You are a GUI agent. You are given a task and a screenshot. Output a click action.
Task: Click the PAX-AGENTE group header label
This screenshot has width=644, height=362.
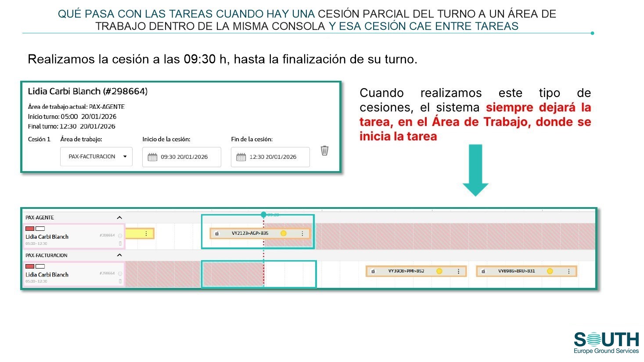[x=40, y=218]
